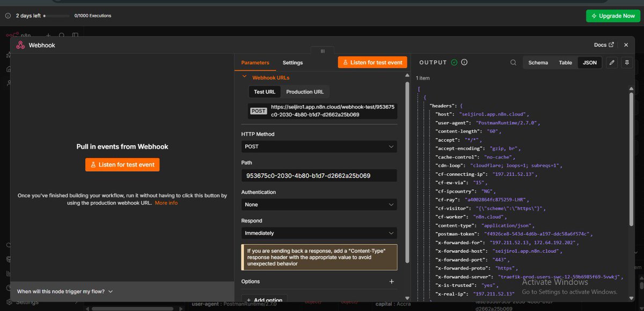
Task: Click the "application/json" content-type value
Action: 507,226
